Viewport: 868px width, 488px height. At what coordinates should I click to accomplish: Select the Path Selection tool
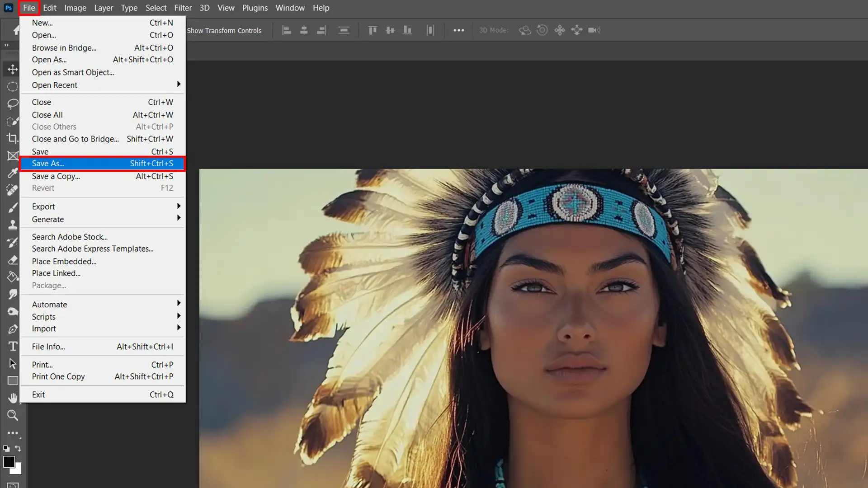point(13,363)
